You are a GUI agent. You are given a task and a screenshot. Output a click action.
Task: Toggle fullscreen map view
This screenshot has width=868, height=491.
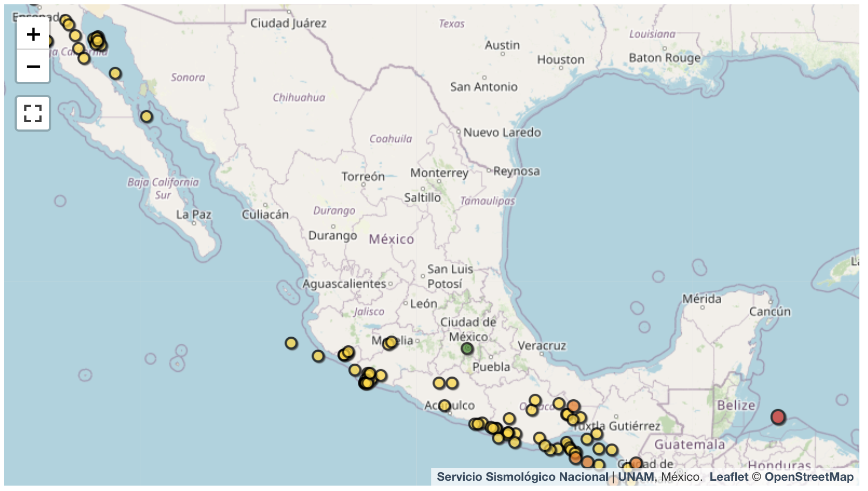tap(33, 113)
